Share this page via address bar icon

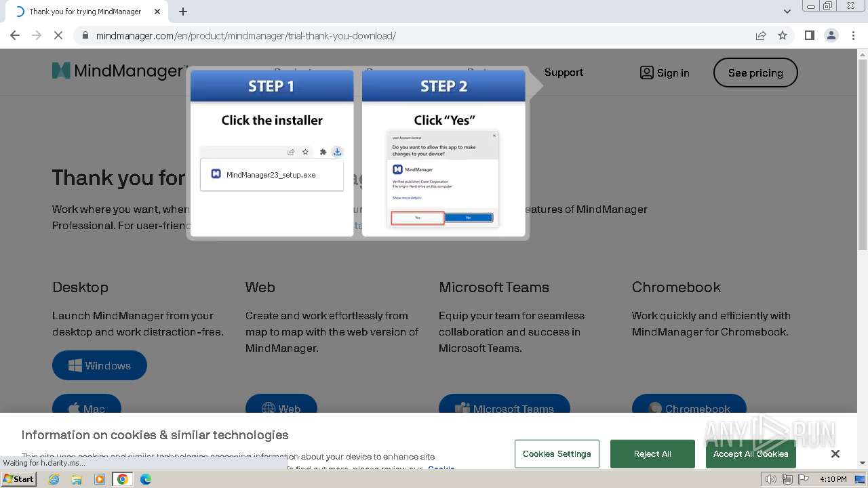click(x=761, y=35)
